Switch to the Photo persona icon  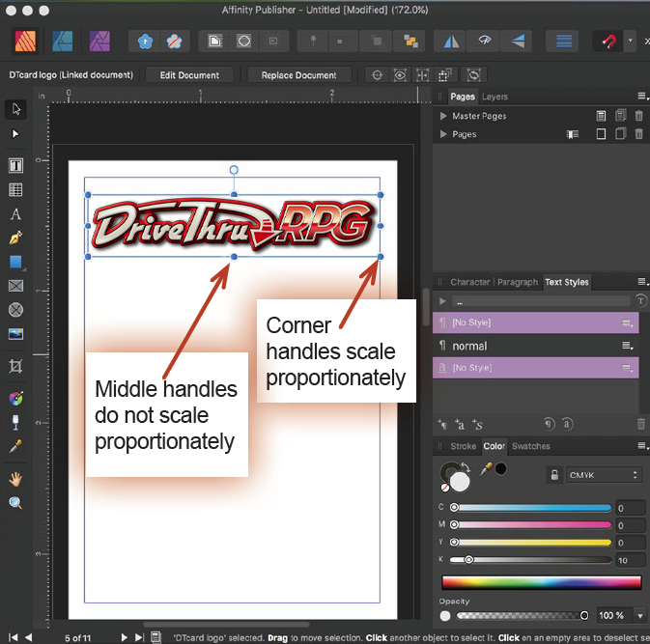tap(99, 42)
